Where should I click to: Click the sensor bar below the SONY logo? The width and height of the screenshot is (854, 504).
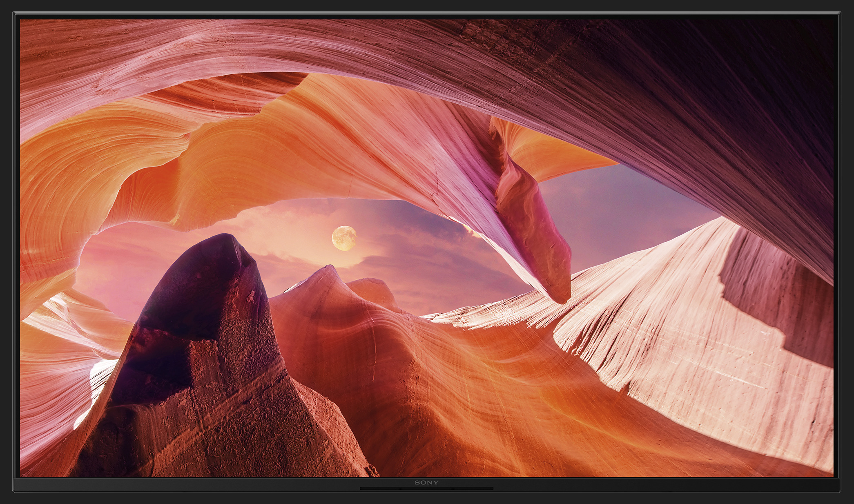click(426, 488)
